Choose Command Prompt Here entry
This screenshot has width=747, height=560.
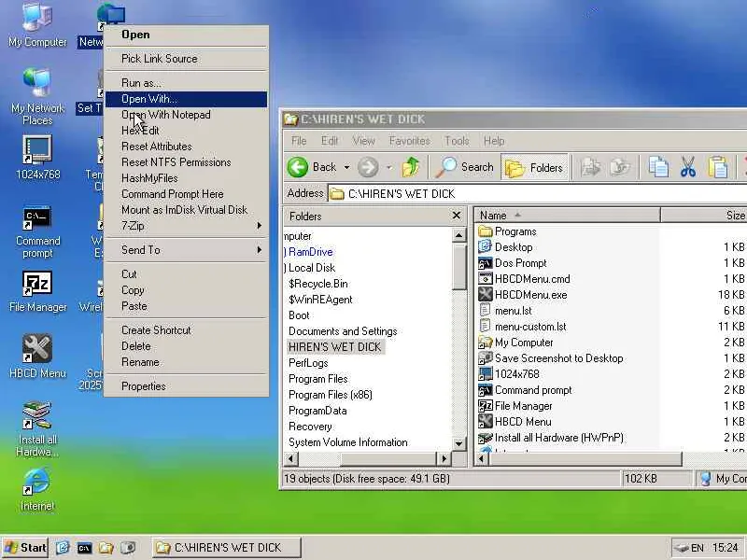click(186, 194)
